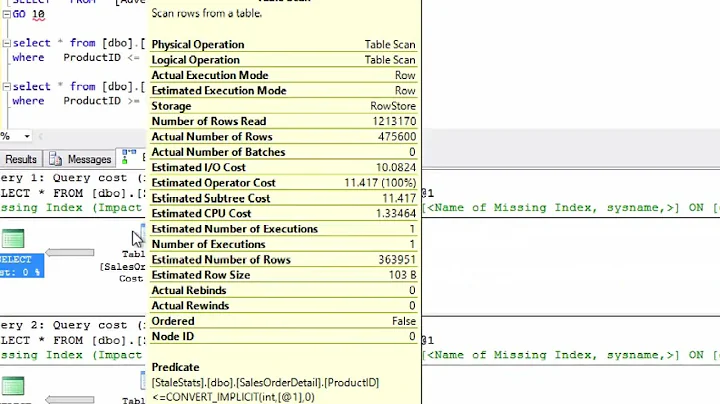Click the Estimated Subtree Cost value

(x=399, y=198)
